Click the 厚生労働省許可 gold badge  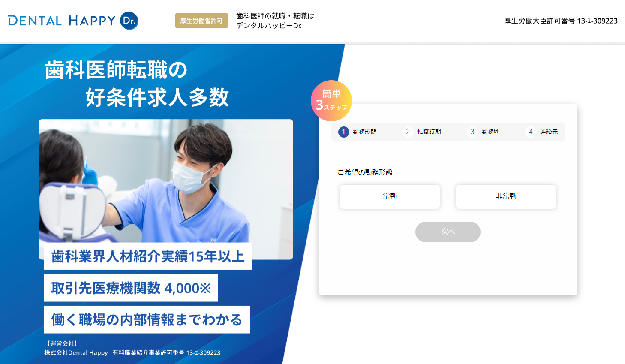point(201,21)
